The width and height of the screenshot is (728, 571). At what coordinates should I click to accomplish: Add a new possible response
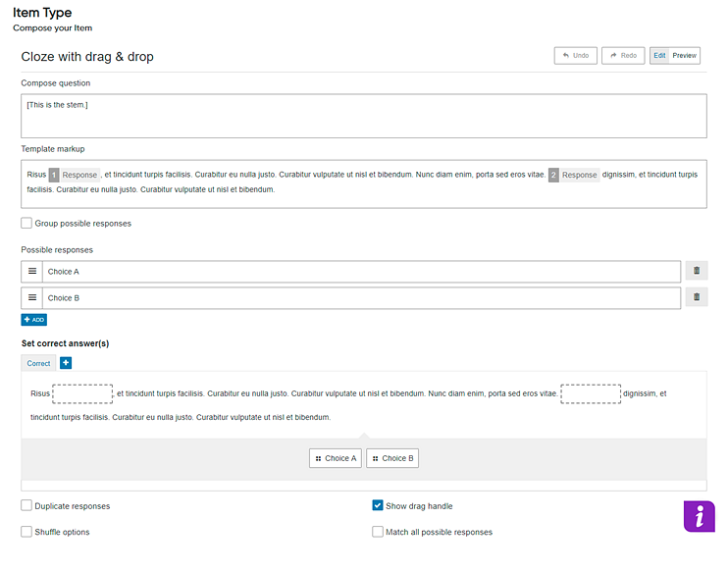(x=34, y=320)
